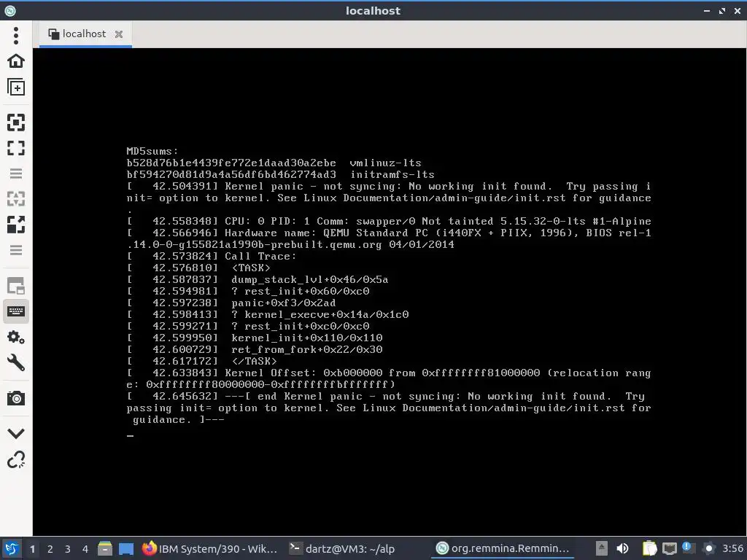
Task: Open scaling options menu below scaled mode
Action: 16,250
